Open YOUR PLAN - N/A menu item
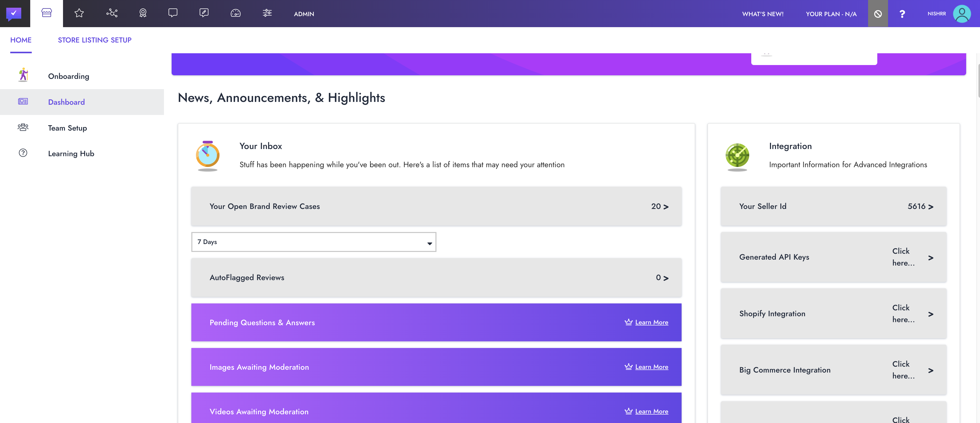 (831, 14)
